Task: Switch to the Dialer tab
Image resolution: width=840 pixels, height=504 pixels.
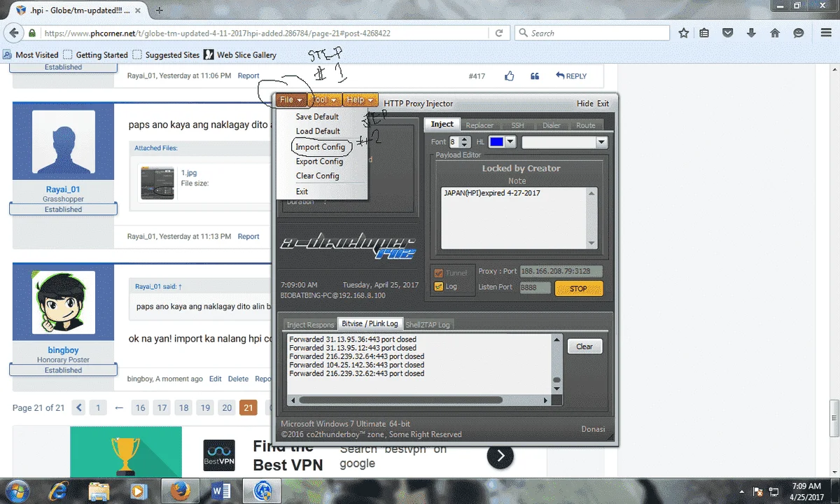Action: (x=552, y=125)
